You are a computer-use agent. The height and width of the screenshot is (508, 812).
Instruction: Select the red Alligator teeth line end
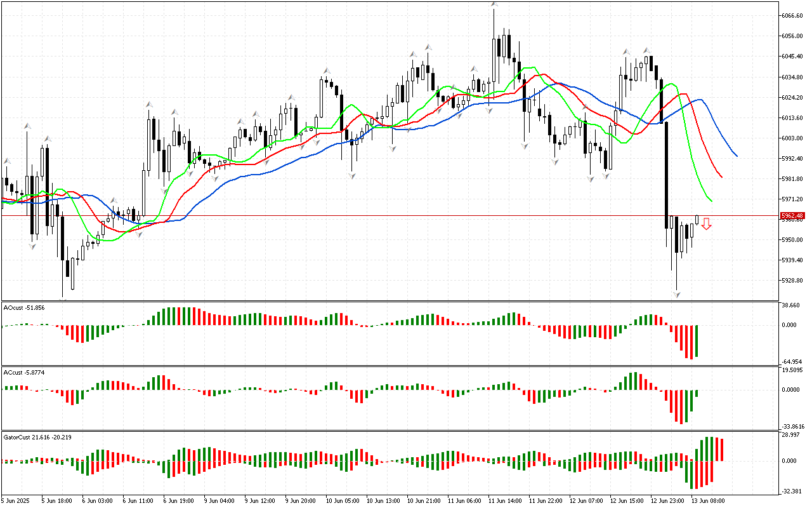tap(722, 177)
